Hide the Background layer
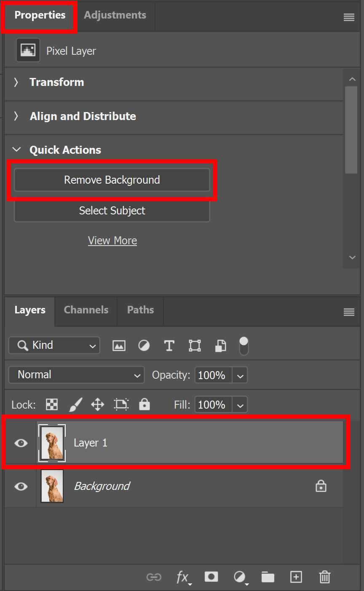364x591 pixels. [20, 486]
